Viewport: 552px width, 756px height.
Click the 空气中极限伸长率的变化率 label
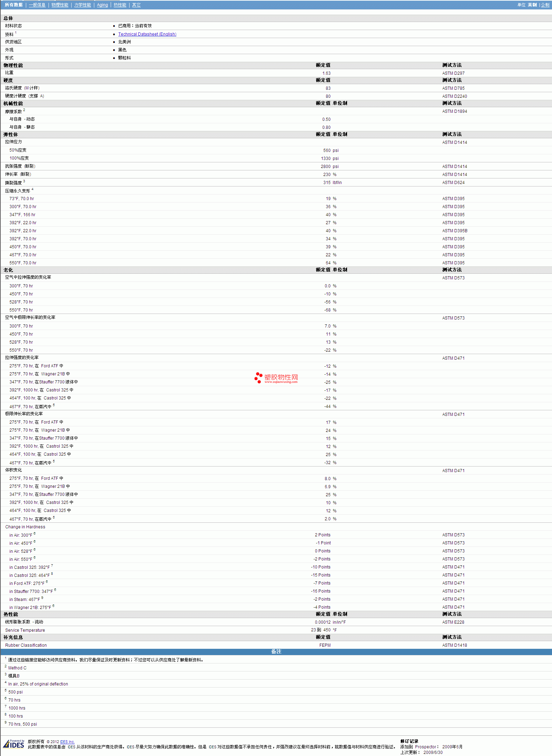pyautogui.click(x=30, y=317)
